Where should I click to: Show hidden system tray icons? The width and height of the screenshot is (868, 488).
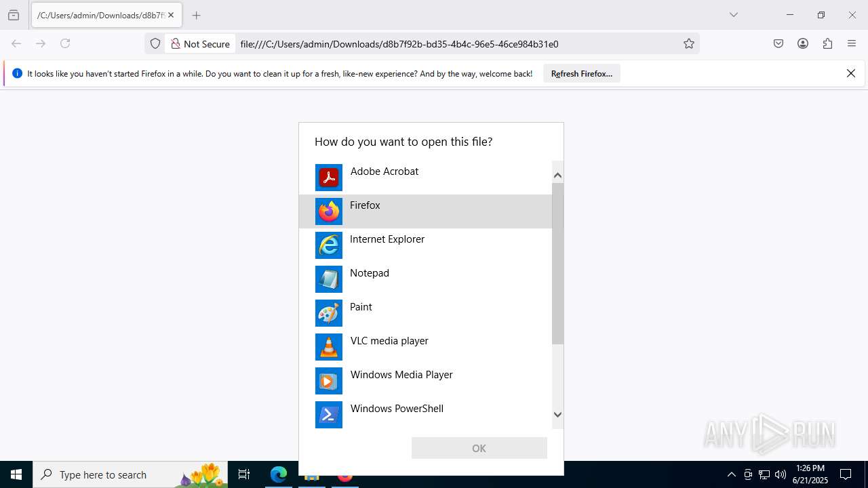point(731,474)
